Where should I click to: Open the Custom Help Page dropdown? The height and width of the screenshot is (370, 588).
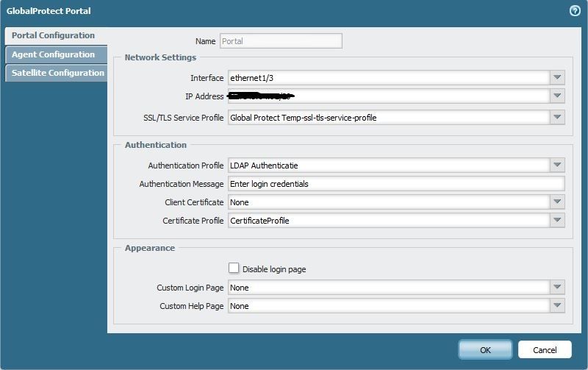(x=557, y=306)
